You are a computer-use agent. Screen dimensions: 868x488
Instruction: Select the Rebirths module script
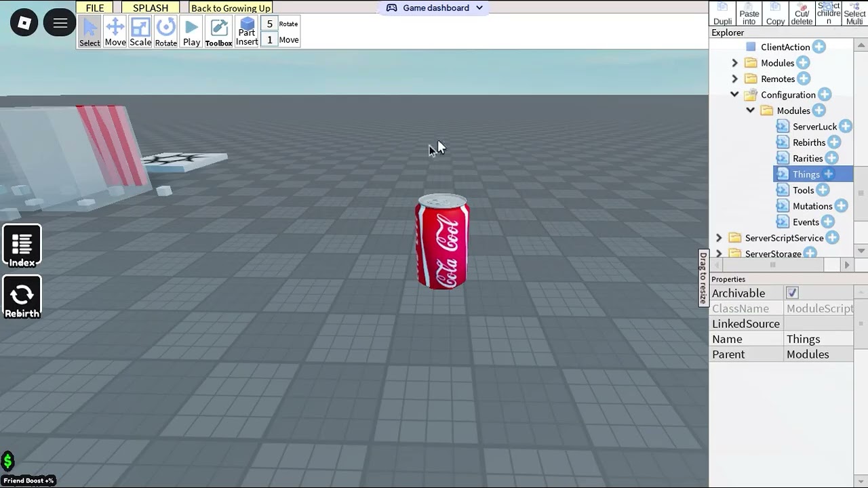point(808,142)
